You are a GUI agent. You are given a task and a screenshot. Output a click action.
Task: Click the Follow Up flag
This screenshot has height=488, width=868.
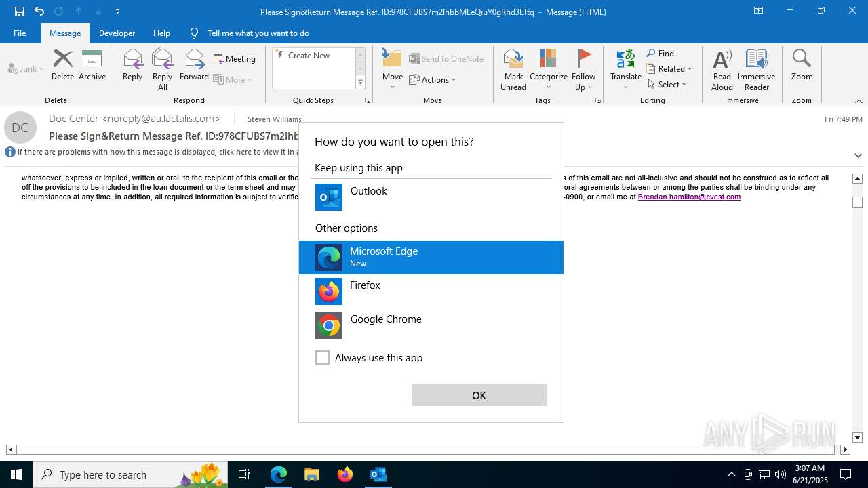(x=583, y=70)
